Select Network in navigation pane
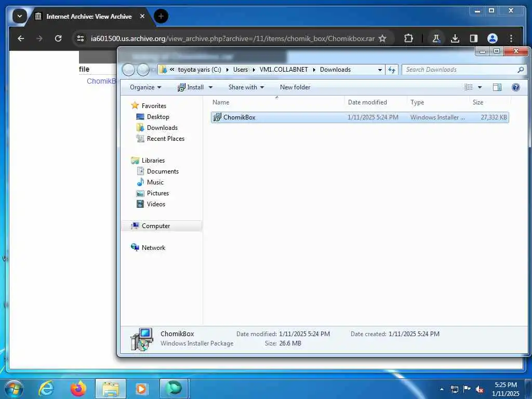Viewport: 532px width, 399px height. pos(153,248)
